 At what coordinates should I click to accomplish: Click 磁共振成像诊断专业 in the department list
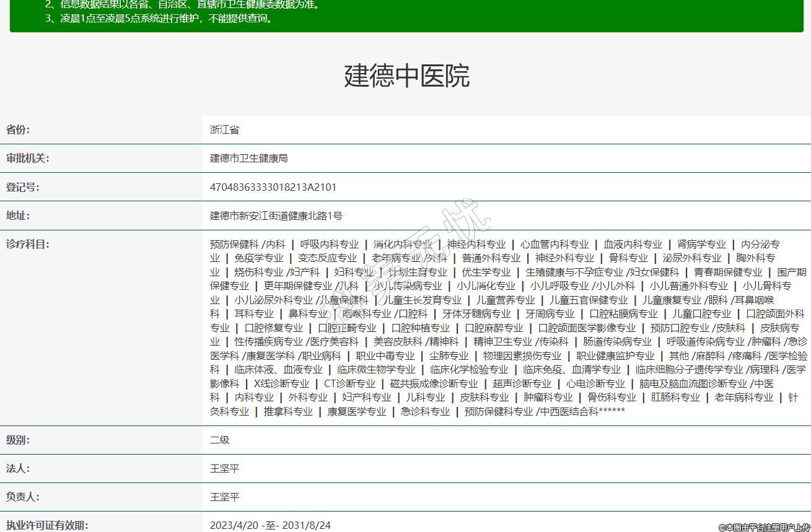[x=434, y=383]
